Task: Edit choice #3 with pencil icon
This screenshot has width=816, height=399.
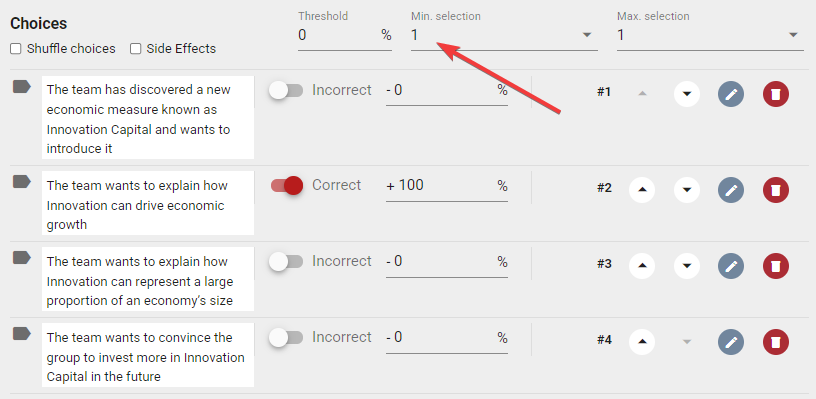Action: pyautogui.click(x=731, y=266)
